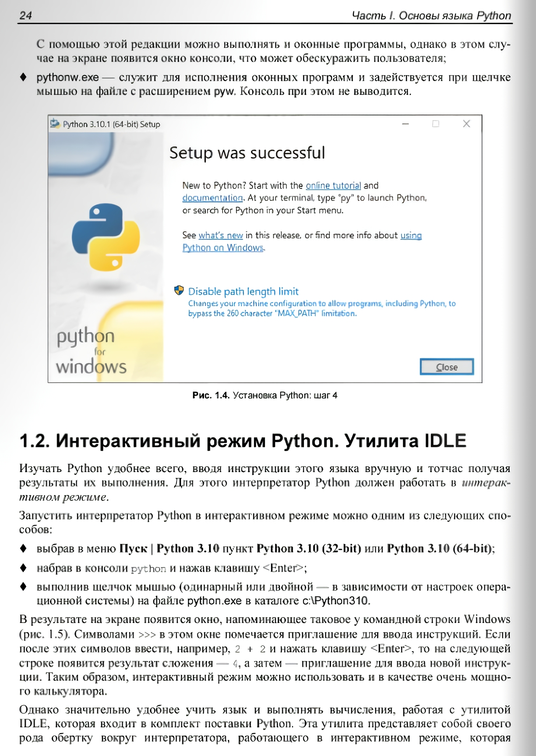Image resolution: width=536 pixels, height=756 pixels.
Task: Click the Setup was successful heading
Action: pyautogui.click(x=247, y=153)
